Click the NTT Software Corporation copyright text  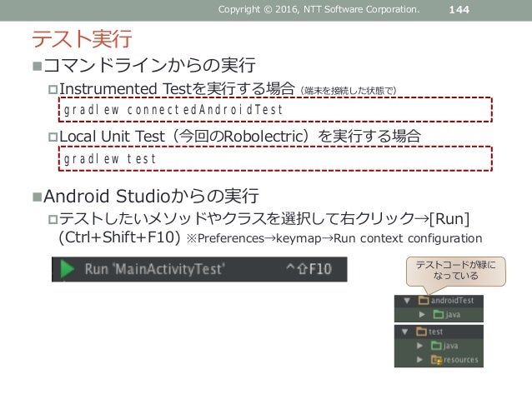[x=319, y=9]
